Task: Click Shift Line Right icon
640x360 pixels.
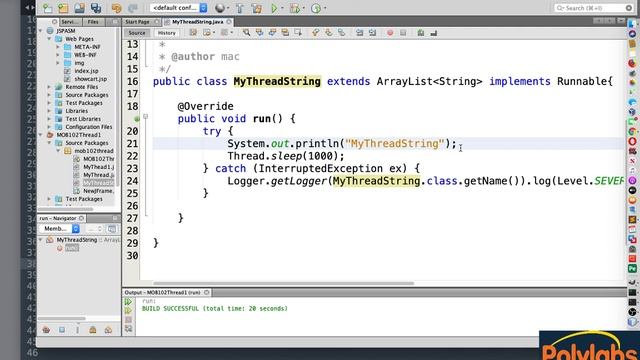Action: tap(372, 33)
